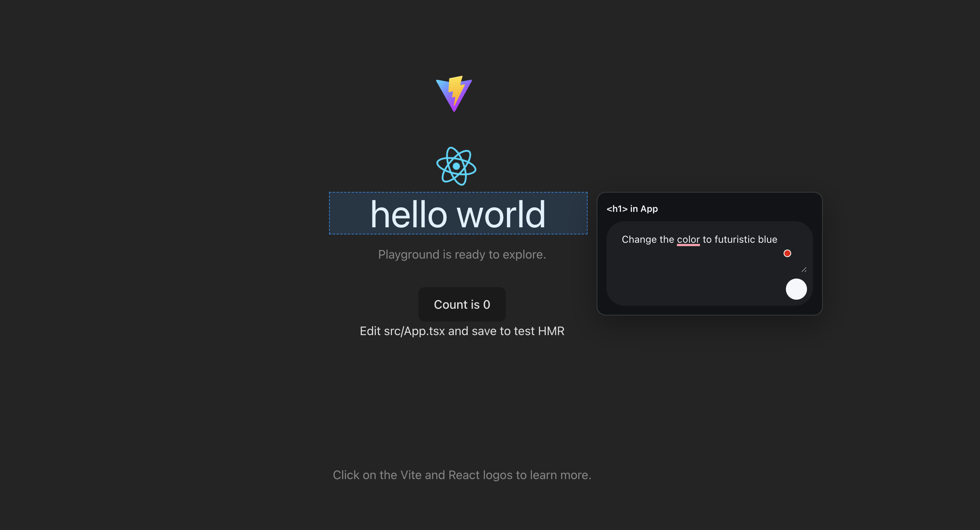Click src/App.tsx in the edit hint

coord(414,331)
